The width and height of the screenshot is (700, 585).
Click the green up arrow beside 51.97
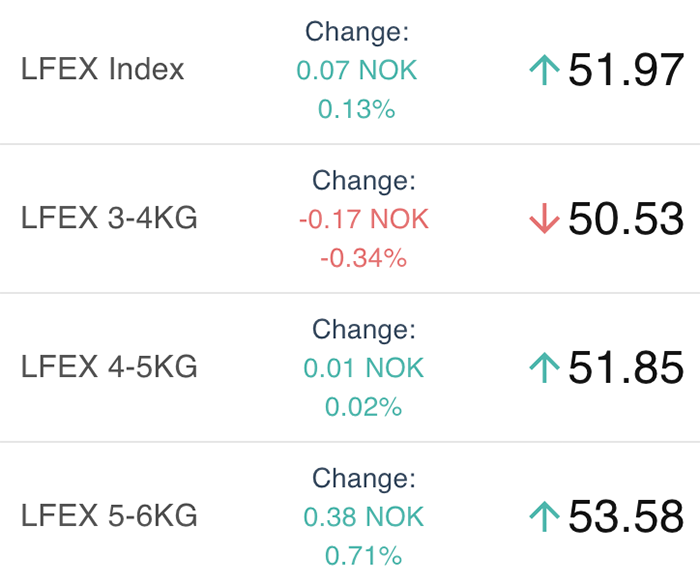point(544,70)
